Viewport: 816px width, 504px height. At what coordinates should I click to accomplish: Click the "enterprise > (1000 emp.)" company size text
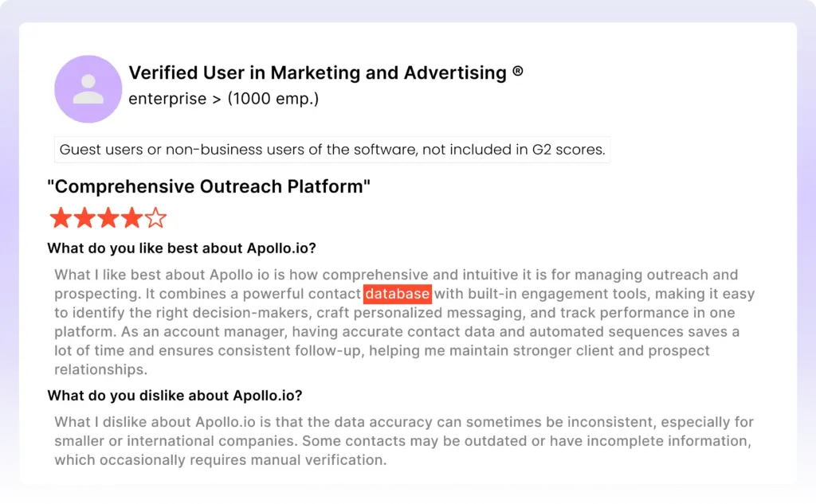point(224,100)
